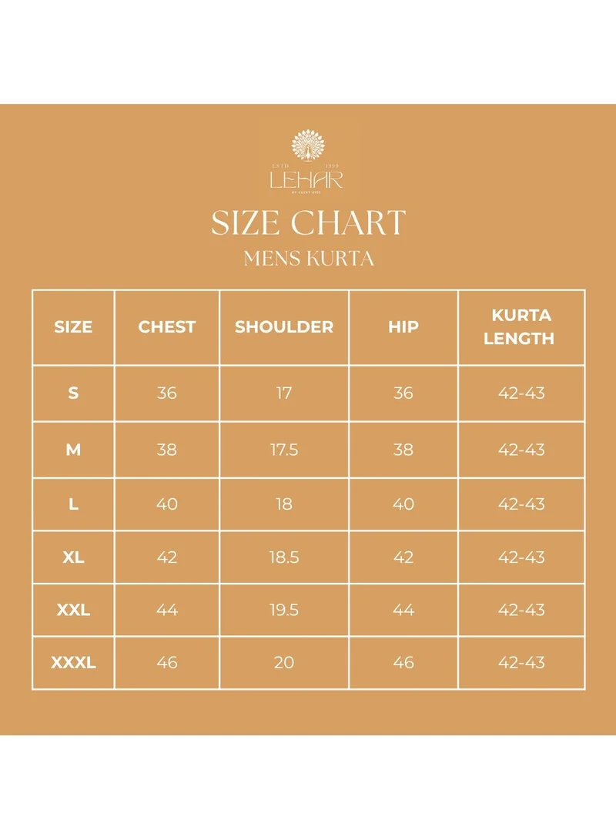Select the SIZE column header
This screenshot has width=616, height=840.
(73, 326)
